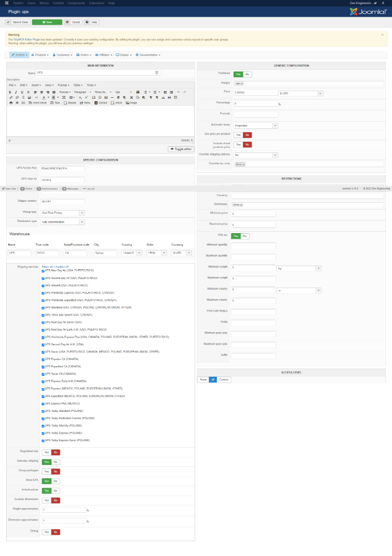The width and height of the screenshot is (392, 556).
Task: Open the Extensions menu in top bar
Action: coord(96,3)
